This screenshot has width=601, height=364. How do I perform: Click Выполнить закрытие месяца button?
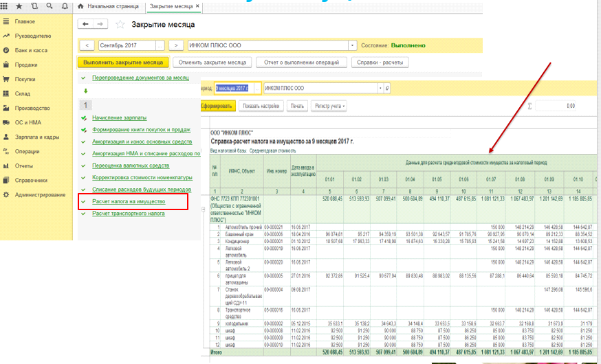pyautogui.click(x=123, y=62)
